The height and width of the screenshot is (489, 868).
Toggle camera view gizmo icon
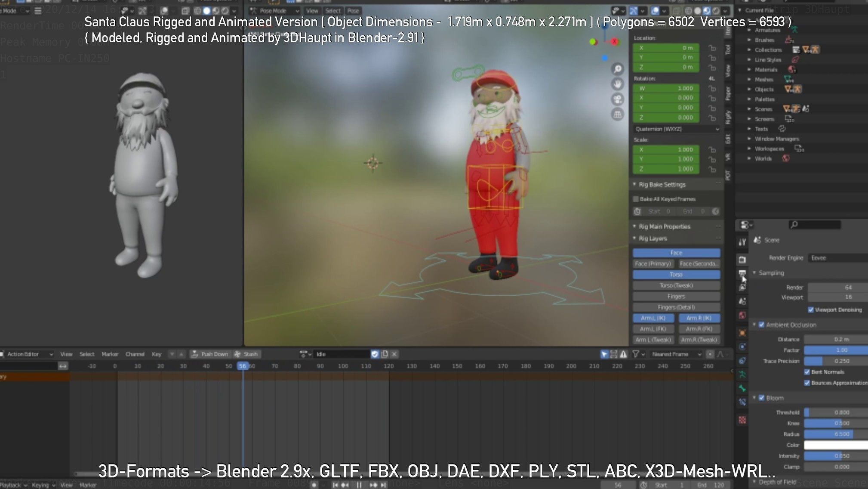[x=618, y=99]
